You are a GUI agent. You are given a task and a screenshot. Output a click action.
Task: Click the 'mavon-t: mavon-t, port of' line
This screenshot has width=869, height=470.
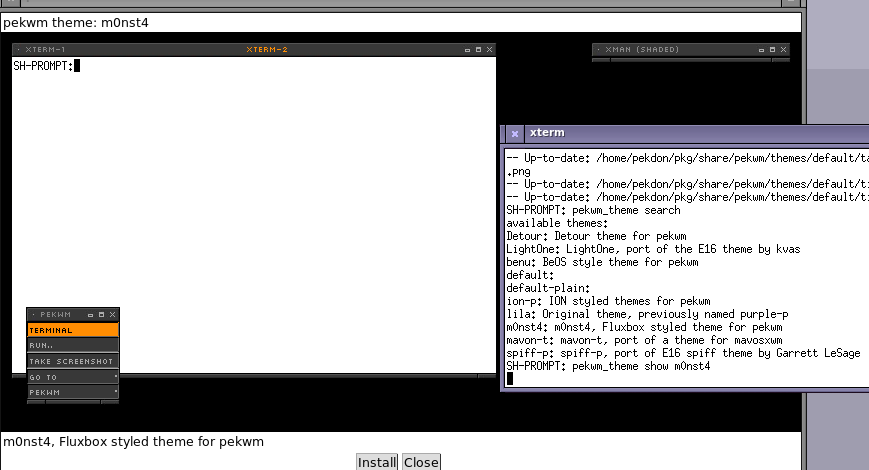(x=644, y=340)
